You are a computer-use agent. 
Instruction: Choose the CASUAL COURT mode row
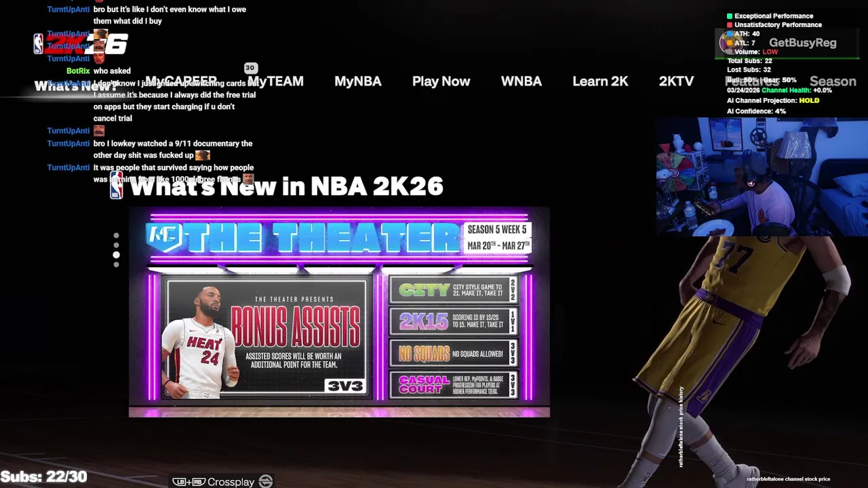(x=454, y=384)
